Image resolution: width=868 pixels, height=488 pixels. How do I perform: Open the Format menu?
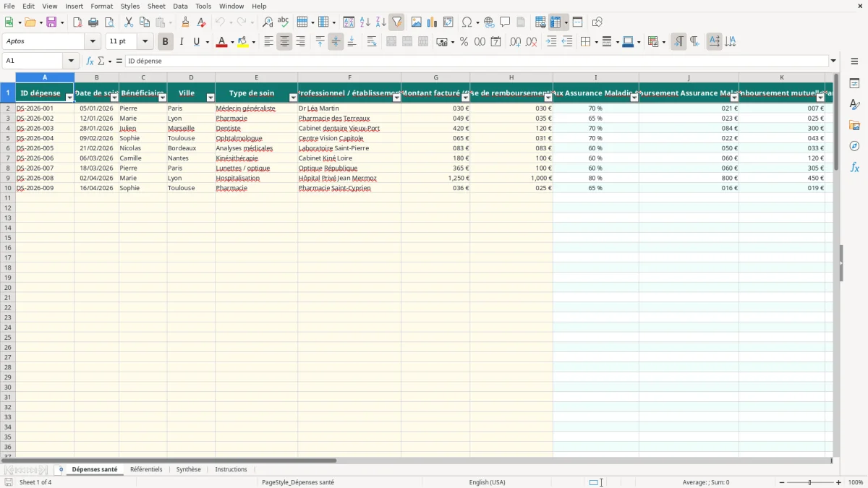(x=102, y=6)
